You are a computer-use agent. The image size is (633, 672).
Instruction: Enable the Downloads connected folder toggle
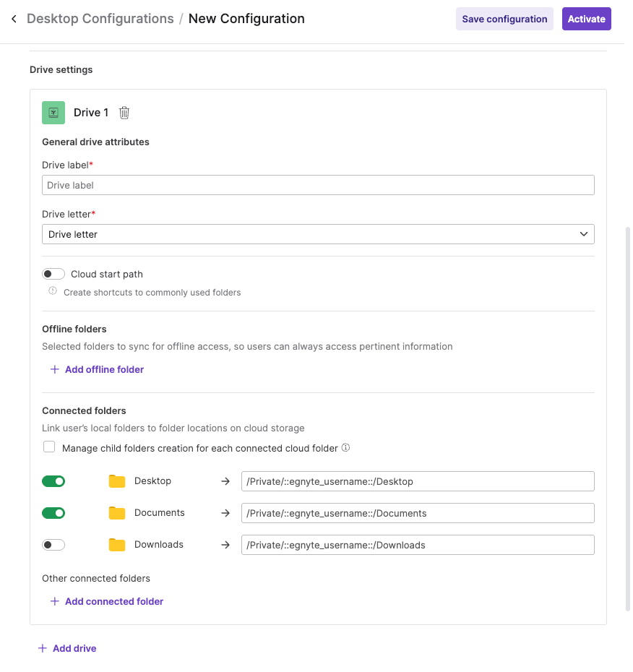(53, 545)
